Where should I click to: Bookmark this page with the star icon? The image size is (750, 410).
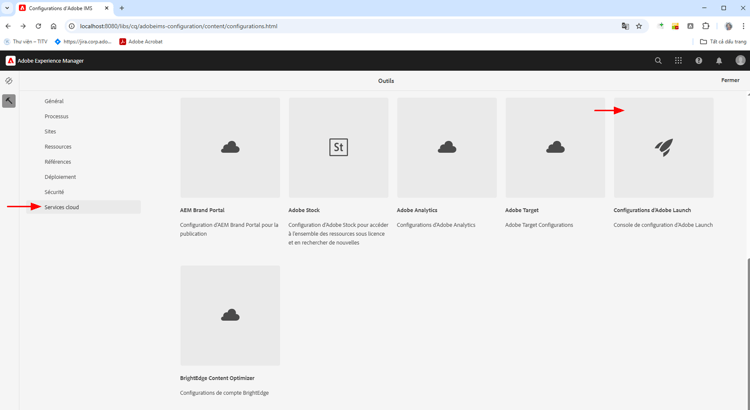click(639, 26)
